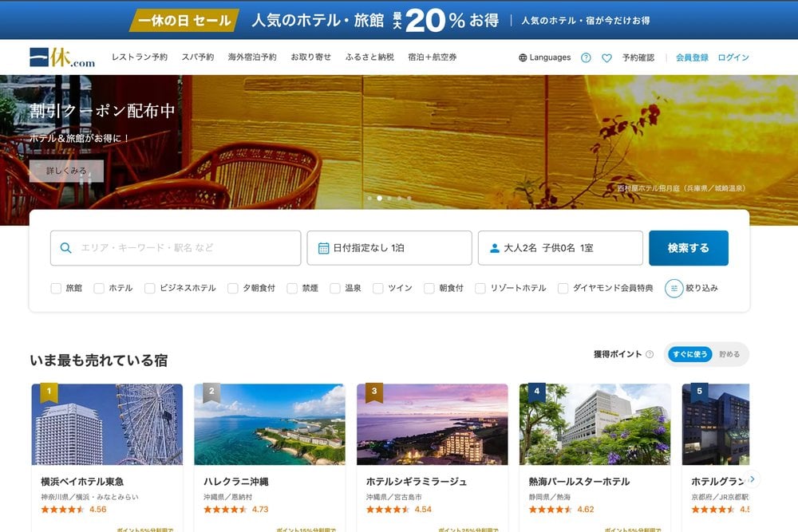Open ふるさと納税 navigation item
Screen dimensions: 798x532
[369, 57]
